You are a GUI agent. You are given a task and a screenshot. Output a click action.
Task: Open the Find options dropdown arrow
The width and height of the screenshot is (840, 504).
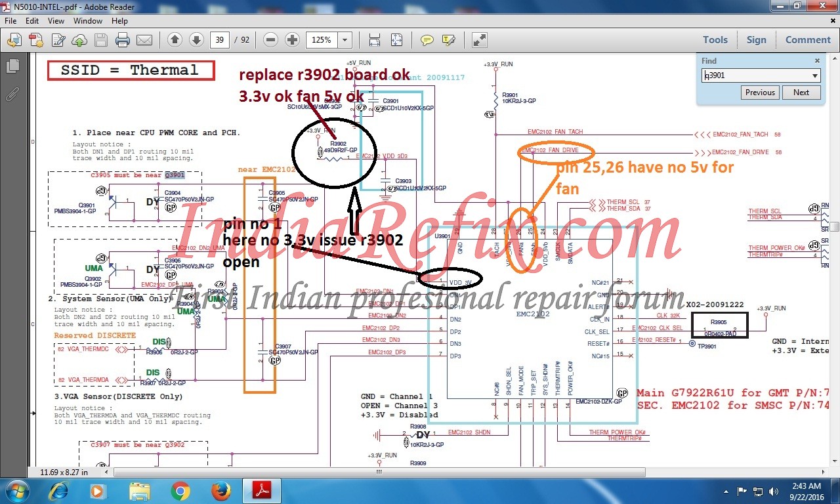816,75
